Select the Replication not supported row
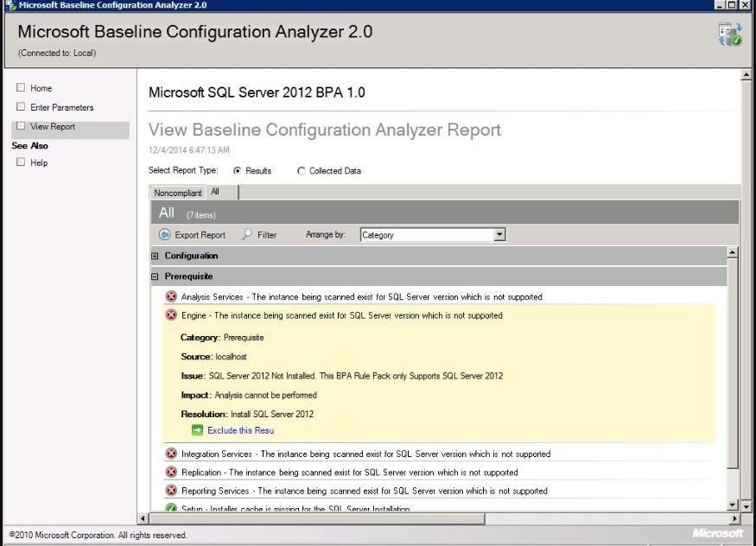 [439, 473]
